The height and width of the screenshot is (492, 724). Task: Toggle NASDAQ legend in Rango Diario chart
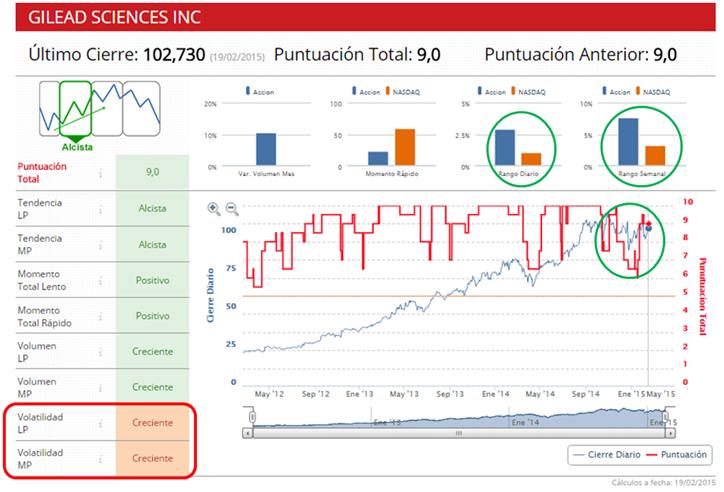click(528, 92)
